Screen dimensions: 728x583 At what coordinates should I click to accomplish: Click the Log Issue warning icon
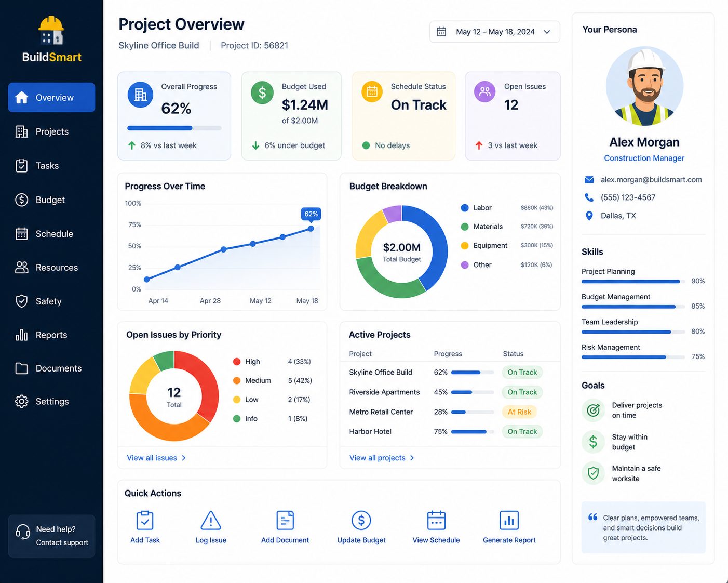[211, 520]
